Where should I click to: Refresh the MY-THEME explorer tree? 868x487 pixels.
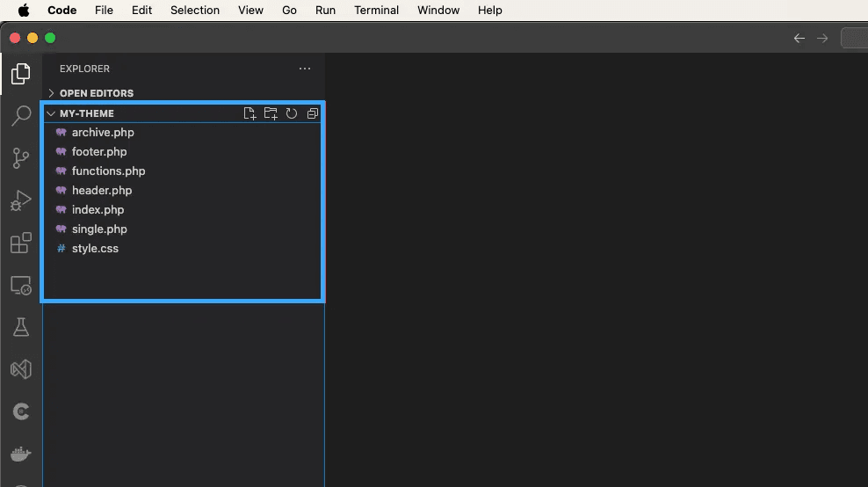(292, 113)
